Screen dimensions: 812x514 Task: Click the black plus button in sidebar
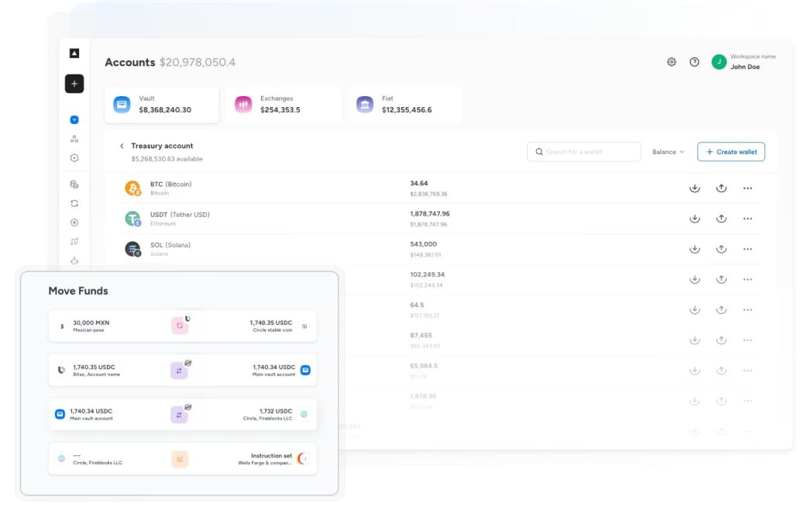[74, 84]
